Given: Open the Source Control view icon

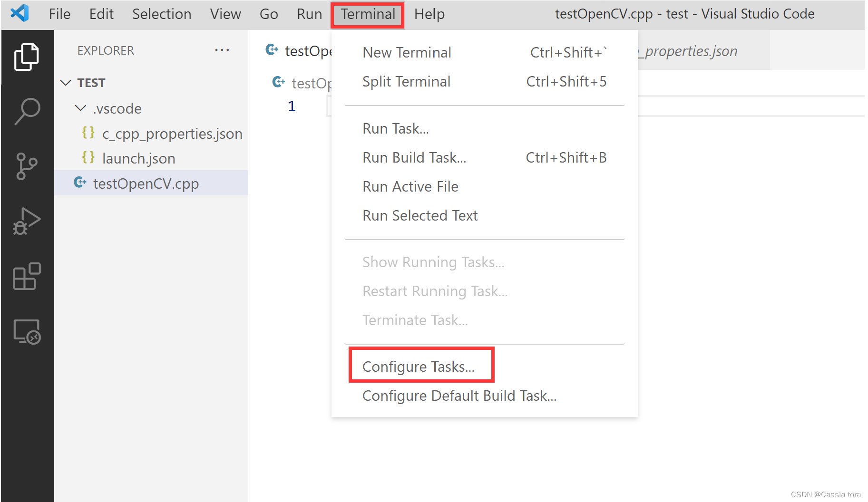Looking at the screenshot, I should point(27,166).
